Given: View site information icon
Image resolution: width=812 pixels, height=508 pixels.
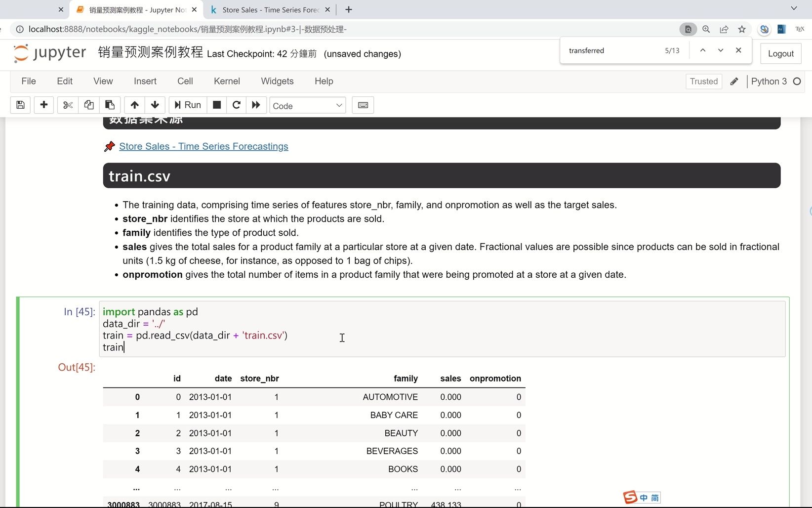Looking at the screenshot, I should pos(20,29).
